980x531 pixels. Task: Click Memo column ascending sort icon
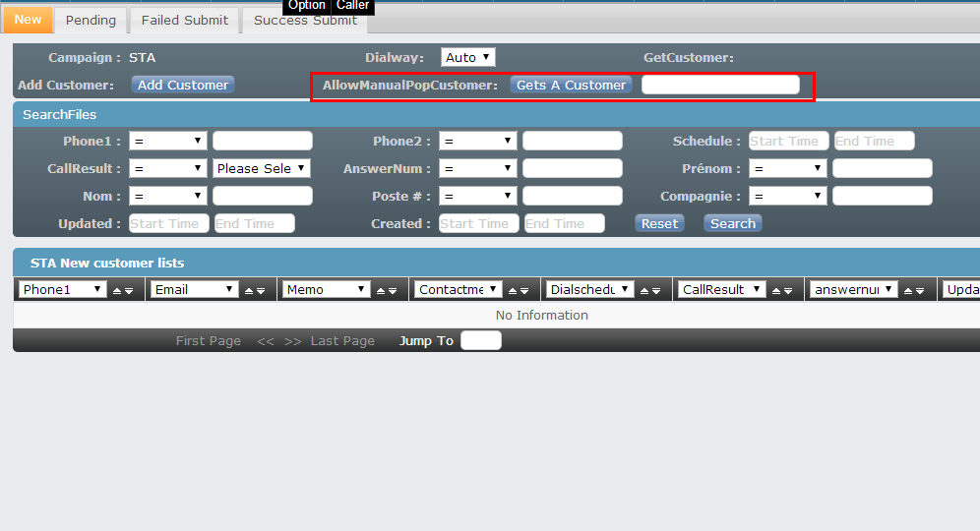click(381, 290)
